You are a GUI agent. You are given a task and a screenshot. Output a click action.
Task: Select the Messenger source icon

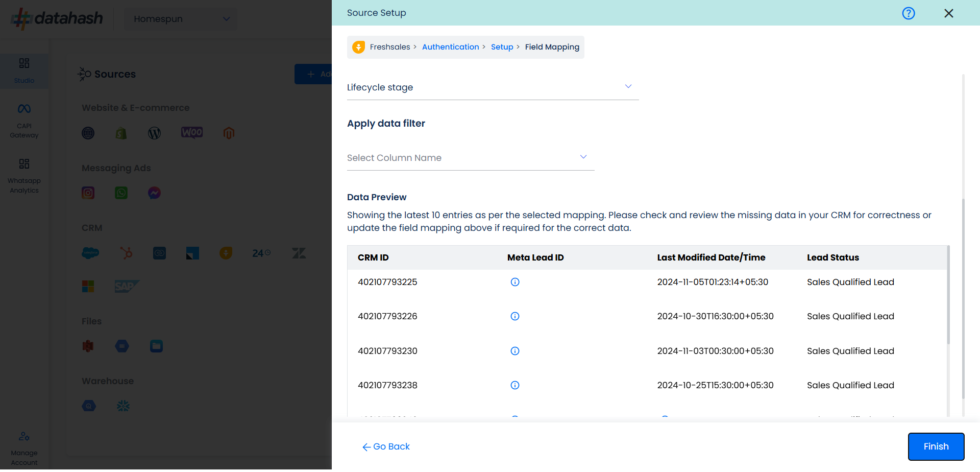tap(154, 193)
